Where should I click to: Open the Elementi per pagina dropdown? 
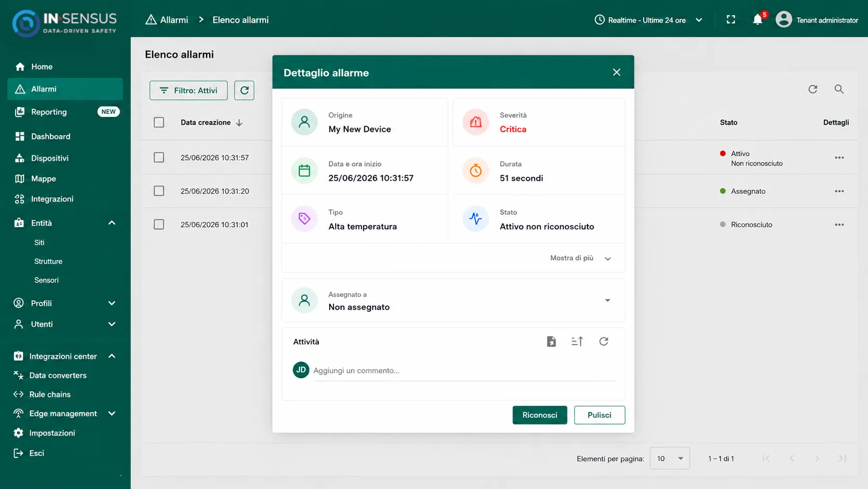pos(670,458)
